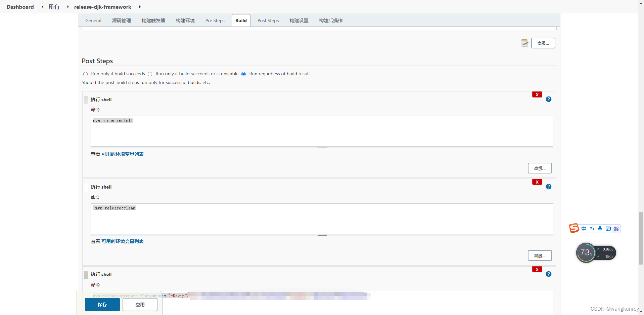Select 'Run regardless of build result'

click(243, 74)
